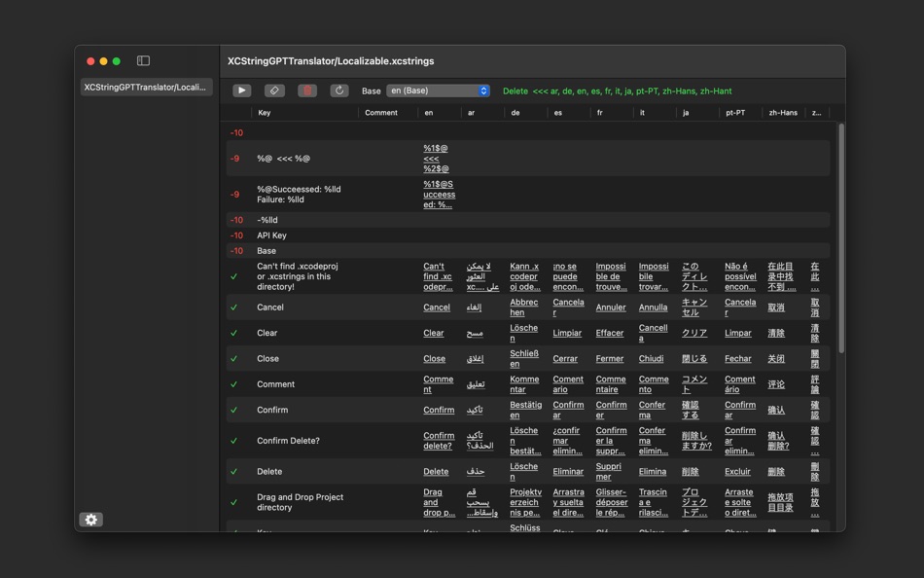Click the French 'Annuler' translation link
Screen dimensions: 924x578
[x=611, y=307]
